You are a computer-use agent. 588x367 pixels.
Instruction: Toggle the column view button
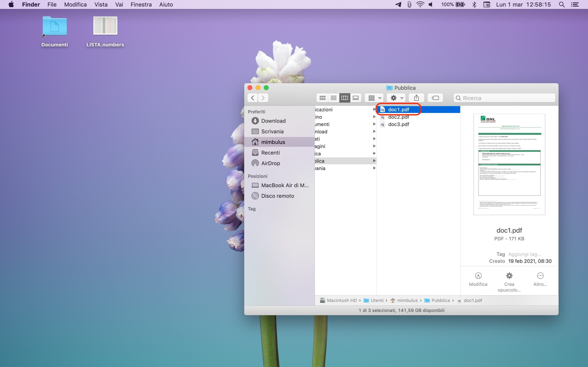point(345,98)
